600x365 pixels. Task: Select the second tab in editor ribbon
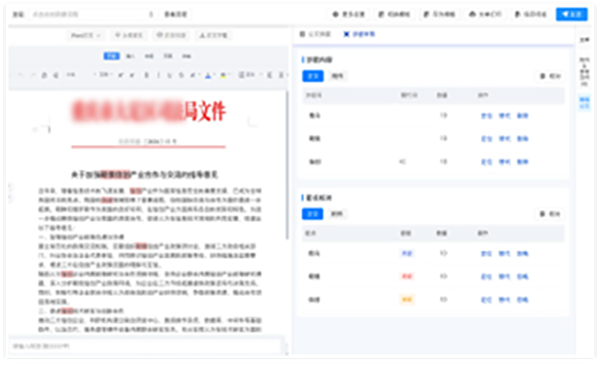130,56
